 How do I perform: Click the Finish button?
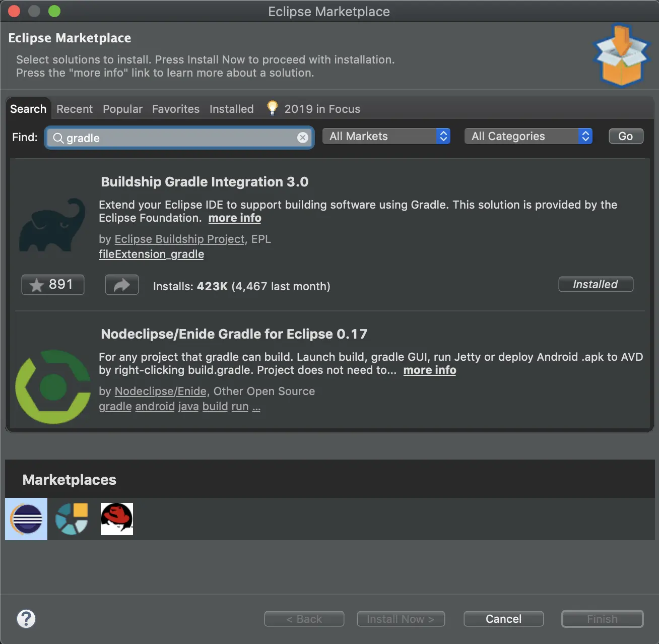coord(603,619)
